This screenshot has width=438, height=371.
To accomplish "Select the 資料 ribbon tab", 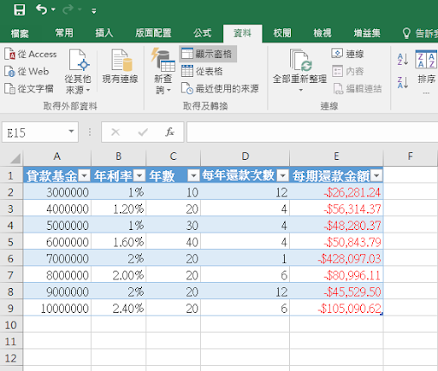I will [x=242, y=33].
